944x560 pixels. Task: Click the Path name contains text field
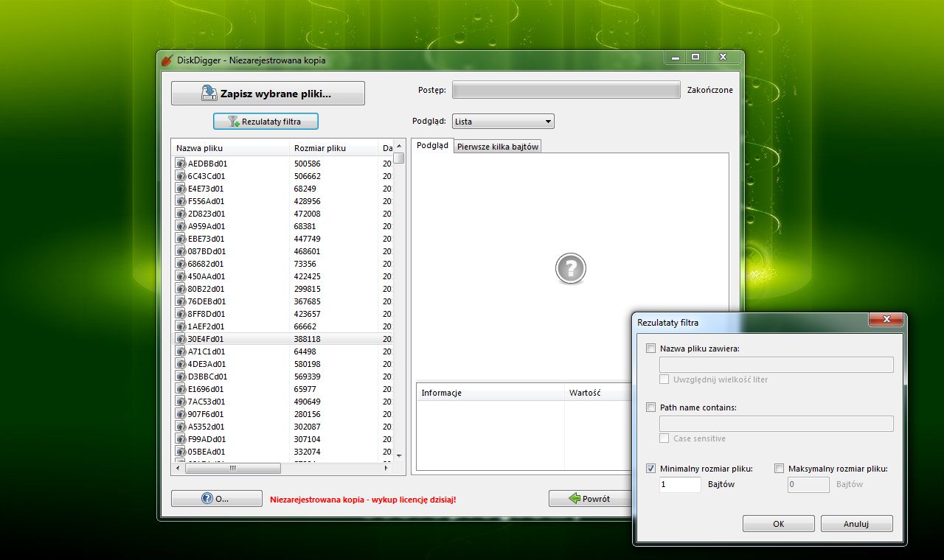point(777,424)
